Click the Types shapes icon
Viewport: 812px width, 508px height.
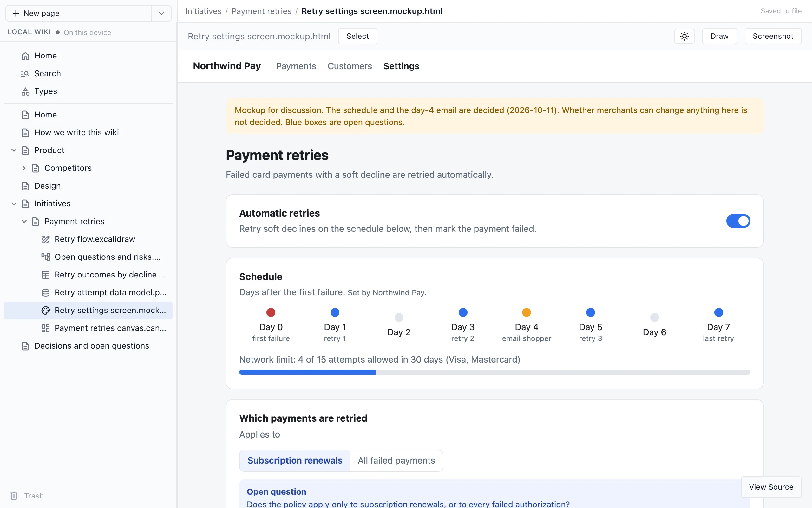click(25, 91)
